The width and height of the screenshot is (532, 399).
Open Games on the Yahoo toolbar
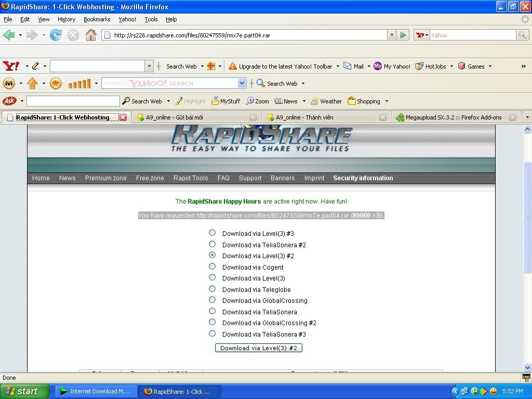(471, 66)
